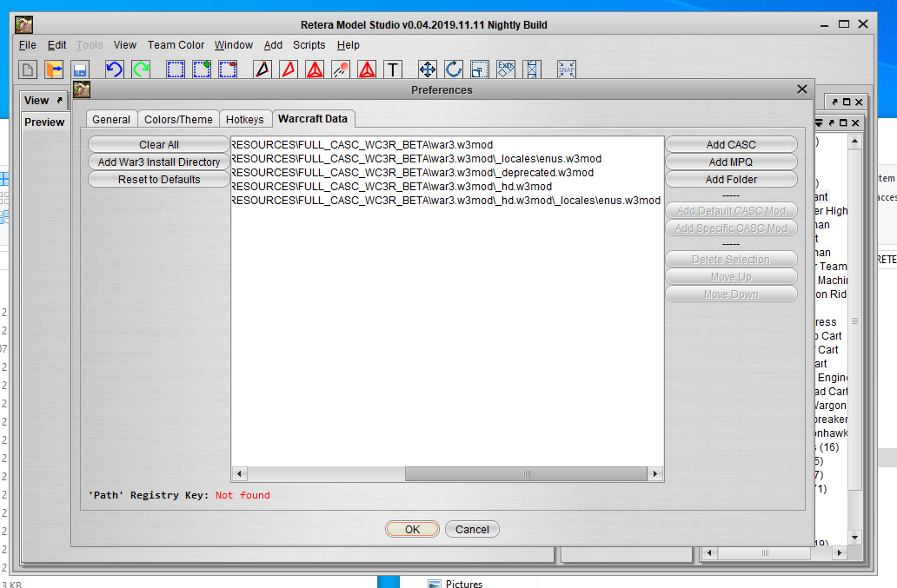Choose the deselect tool with red minus
Viewport: 897px width, 588px height.
coord(228,69)
